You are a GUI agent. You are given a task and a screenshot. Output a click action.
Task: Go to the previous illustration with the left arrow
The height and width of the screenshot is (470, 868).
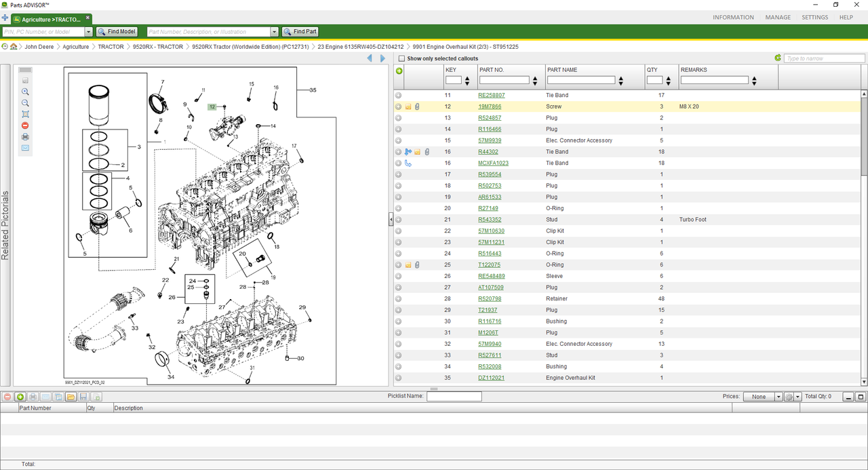(370, 58)
